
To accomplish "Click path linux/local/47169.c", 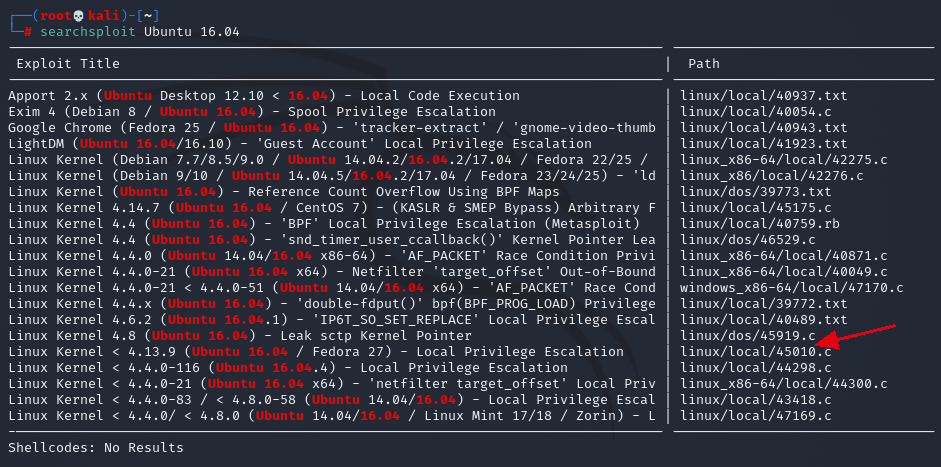I will (756, 416).
